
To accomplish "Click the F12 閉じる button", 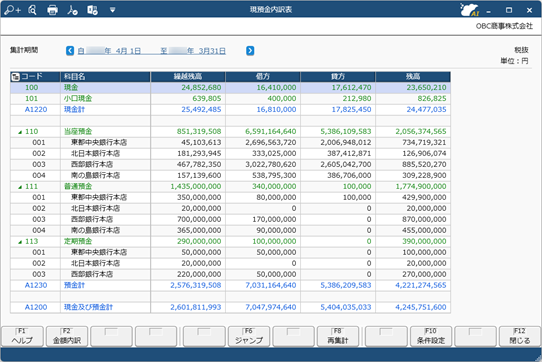I will click(520, 336).
